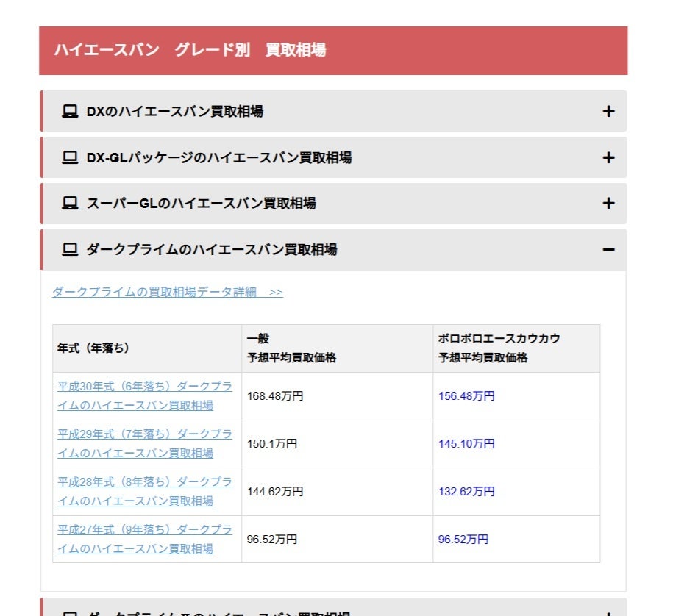Expand スーパーGL section with plus icon
Viewport: 698px width, 616px height.
click(x=608, y=204)
